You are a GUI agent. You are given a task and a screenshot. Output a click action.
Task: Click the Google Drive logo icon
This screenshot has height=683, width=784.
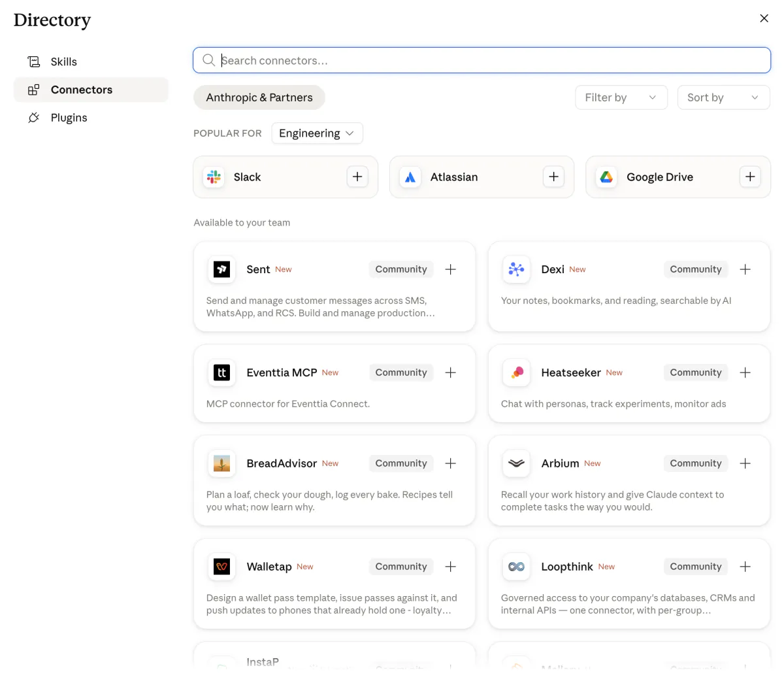[x=606, y=177]
